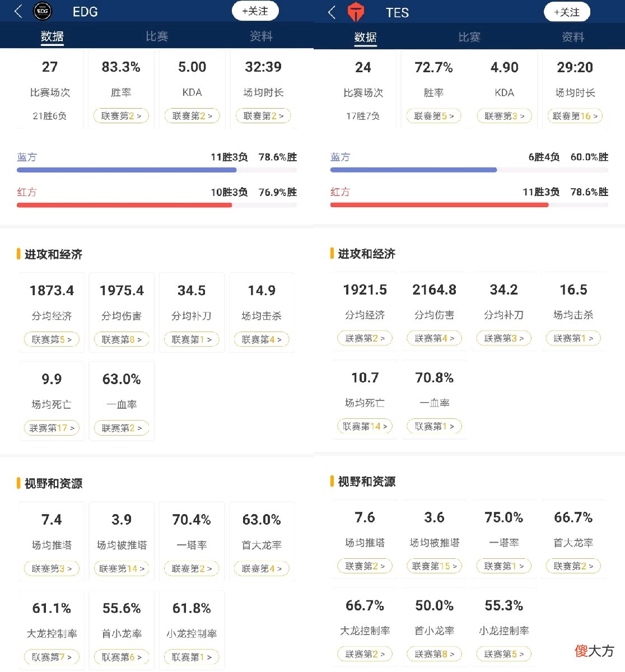
Task: Tap TES record text 17胜7负
Action: 363,116
